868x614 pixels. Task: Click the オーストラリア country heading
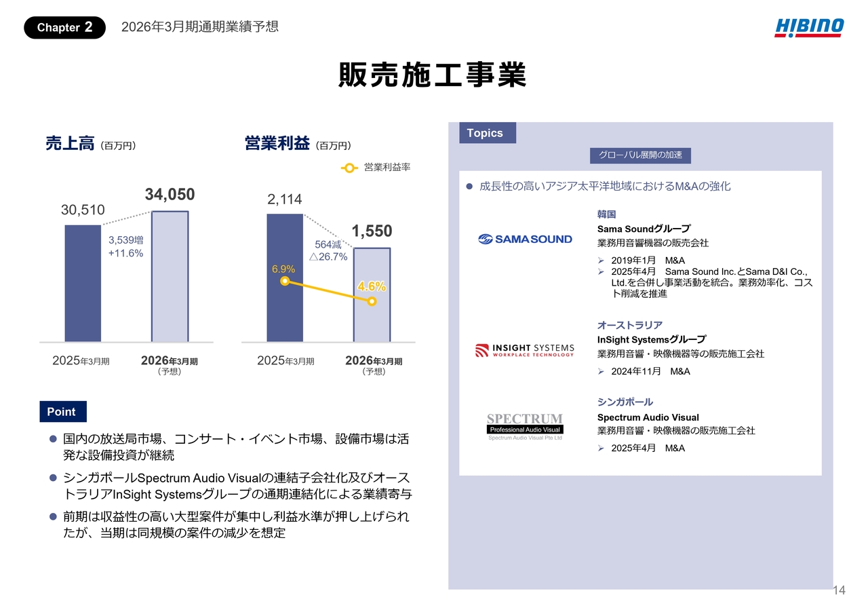point(629,325)
